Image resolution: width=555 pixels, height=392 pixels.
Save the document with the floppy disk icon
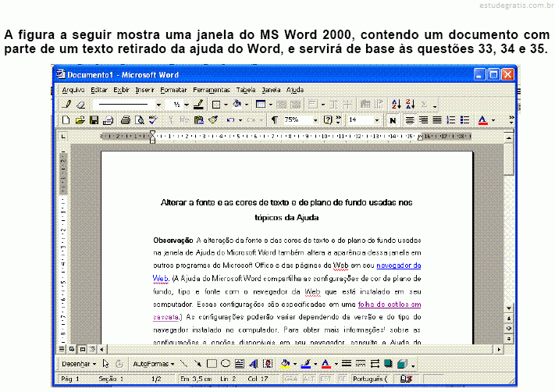tap(94, 120)
